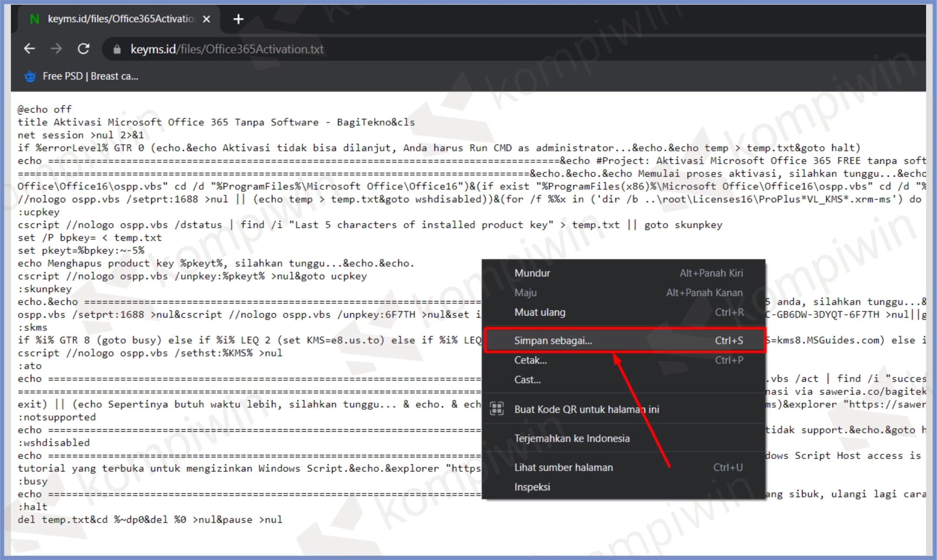Screen dimensions: 937x560
Task: Click Muat ulang menu entry
Action: pyautogui.click(x=540, y=313)
